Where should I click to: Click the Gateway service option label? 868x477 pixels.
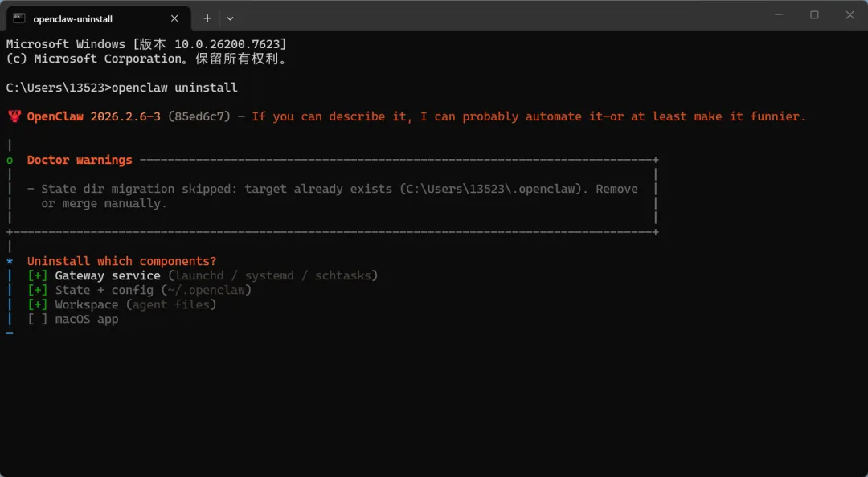(108, 276)
